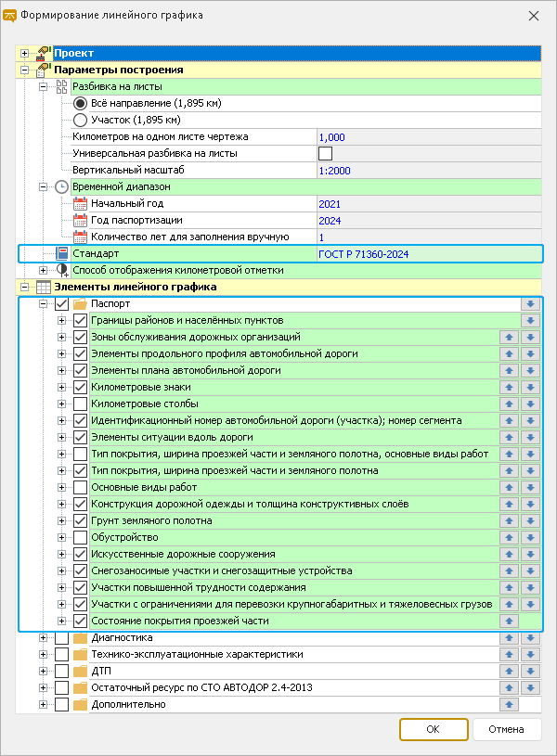The width and height of the screenshot is (557, 756).
Task: Select Всё направление radio button
Action: (x=80, y=103)
